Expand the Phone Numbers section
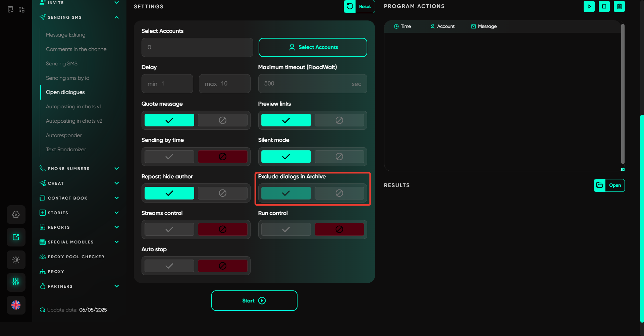Screen dimensions: 644x336 tap(116, 168)
